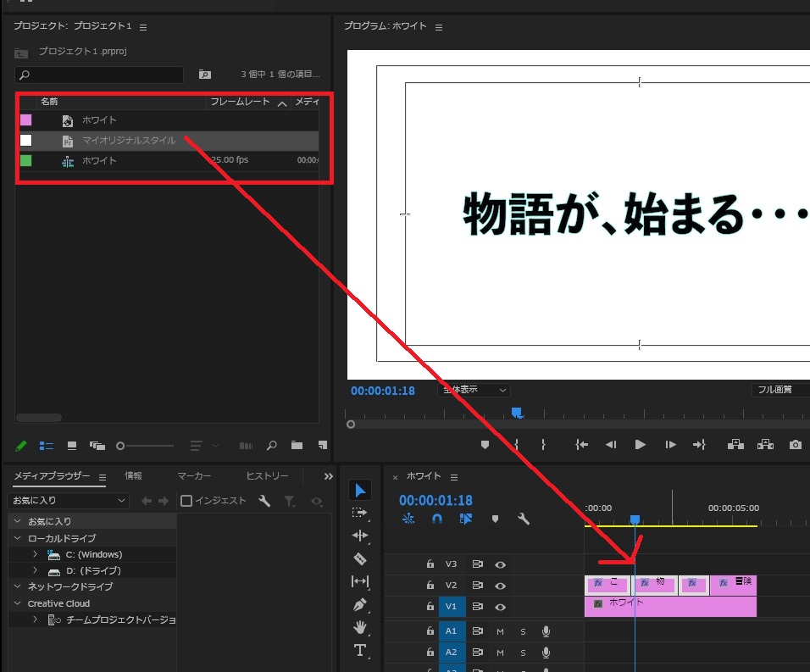This screenshot has width=810, height=672.
Task: Mute audio track A1
Action: 500,630
